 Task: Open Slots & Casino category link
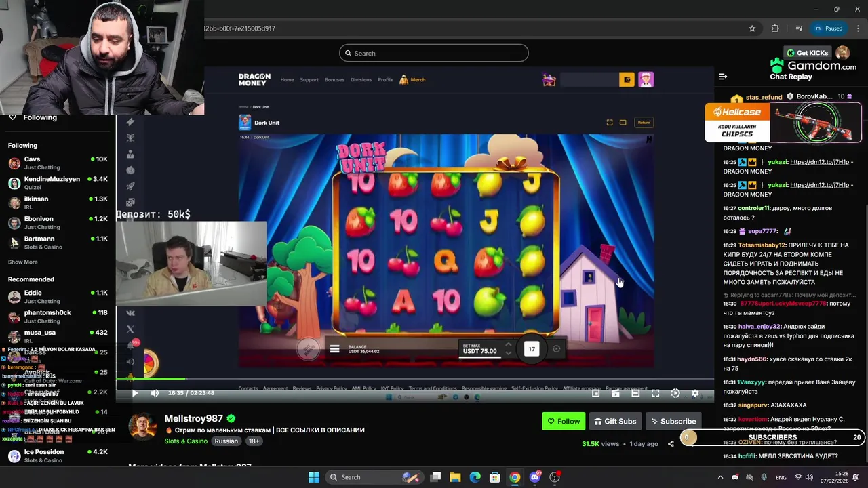186,441
